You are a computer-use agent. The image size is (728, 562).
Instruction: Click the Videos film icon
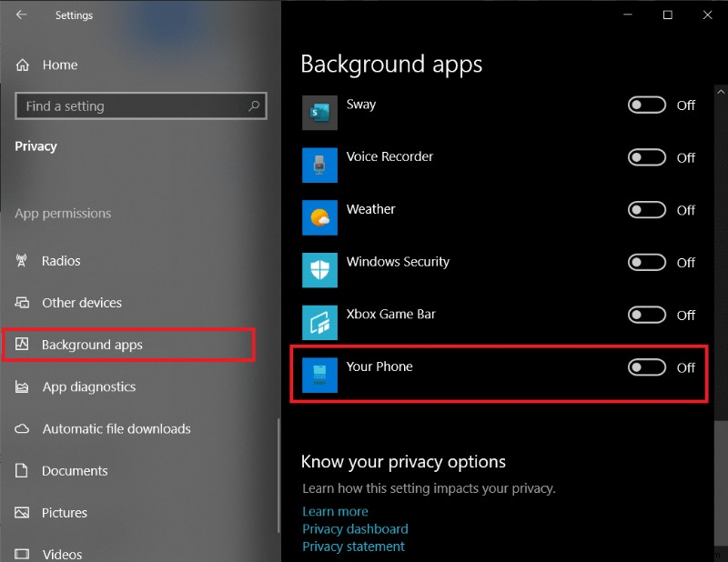coord(22,554)
